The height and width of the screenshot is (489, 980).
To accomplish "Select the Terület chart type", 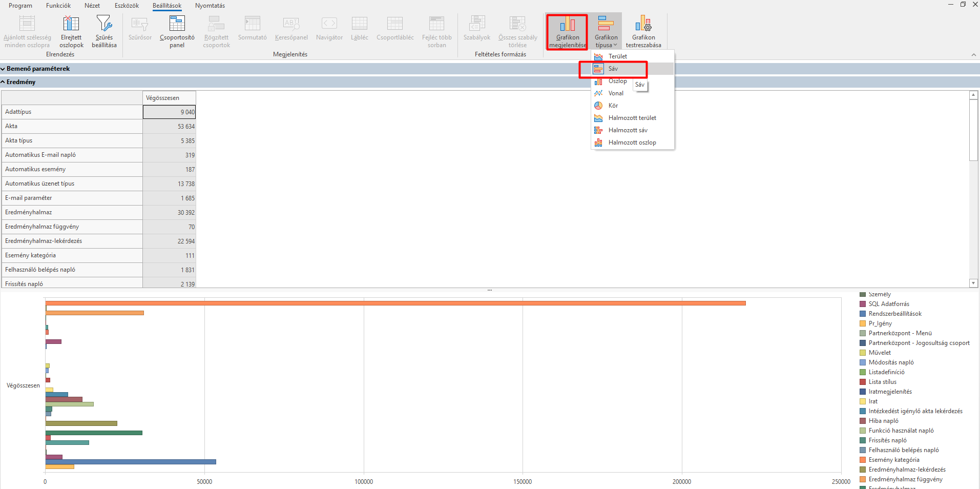I will (617, 56).
